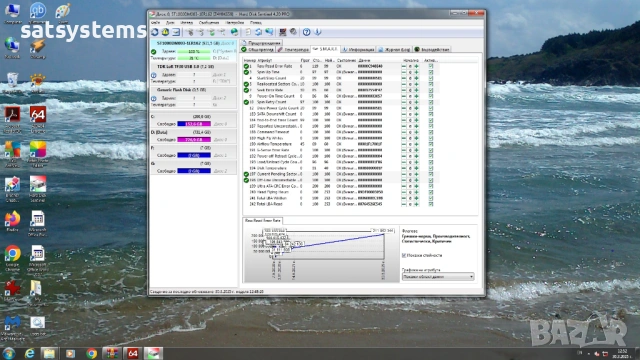Switch to the Temperature tab

(293, 49)
